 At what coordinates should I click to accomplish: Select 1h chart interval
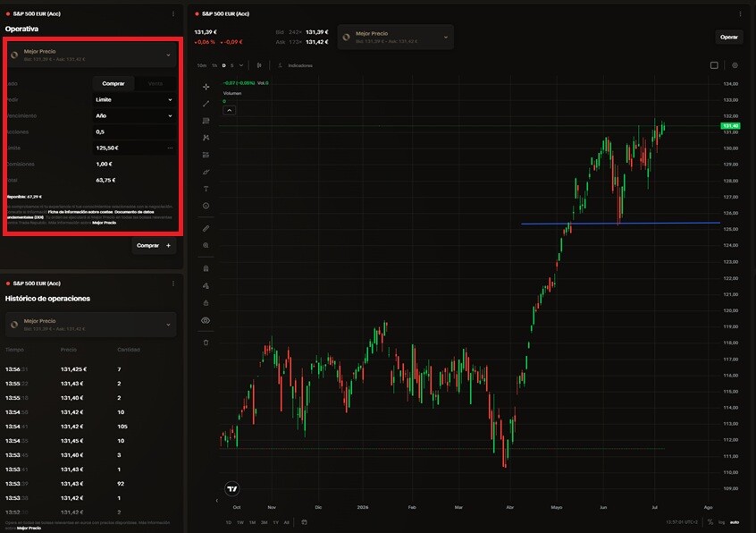[x=214, y=65]
